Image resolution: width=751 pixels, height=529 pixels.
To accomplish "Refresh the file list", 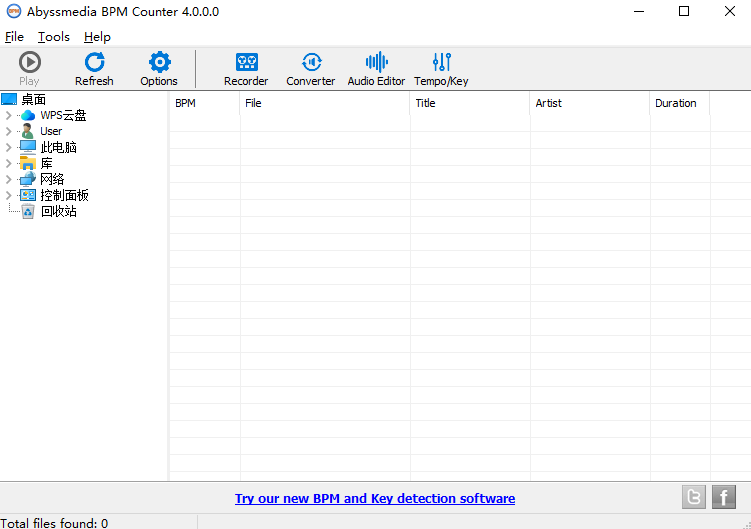I will (x=94, y=69).
